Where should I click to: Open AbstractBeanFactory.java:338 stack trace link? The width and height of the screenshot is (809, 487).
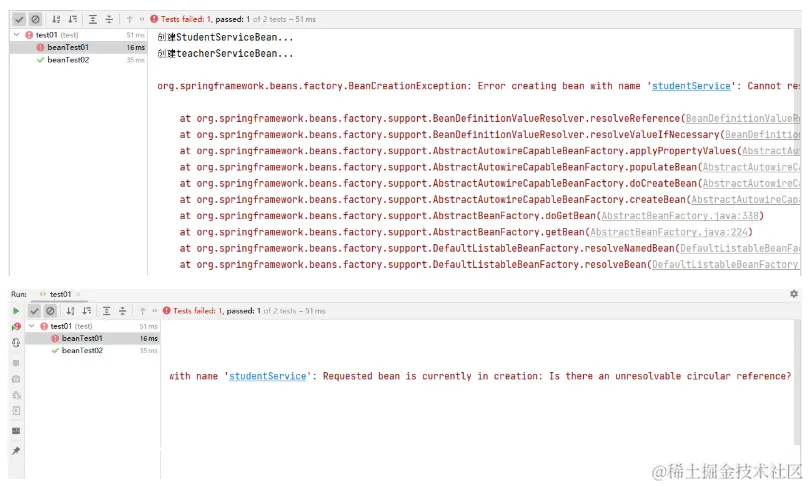tap(680, 216)
